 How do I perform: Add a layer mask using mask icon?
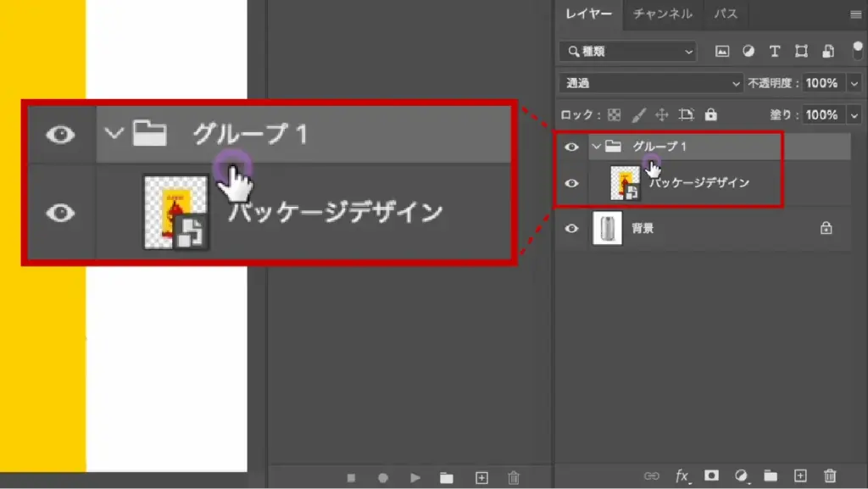pyautogui.click(x=712, y=475)
